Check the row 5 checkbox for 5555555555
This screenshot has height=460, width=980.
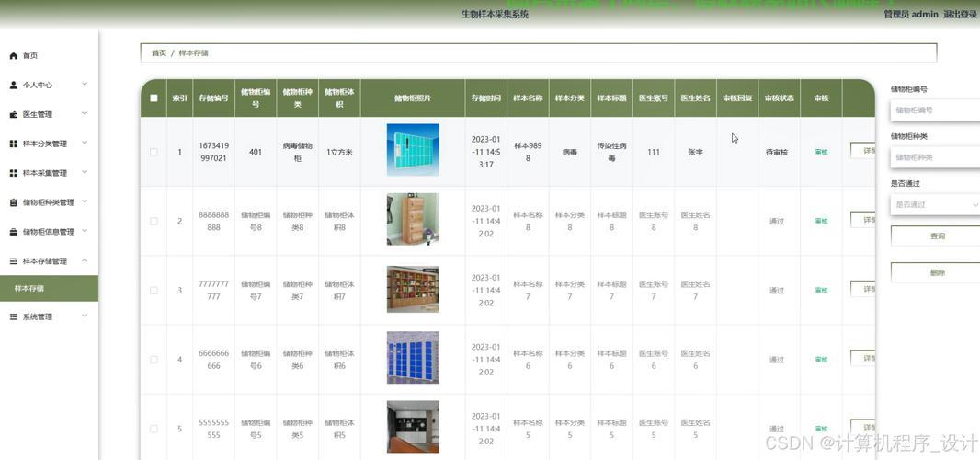(x=154, y=429)
